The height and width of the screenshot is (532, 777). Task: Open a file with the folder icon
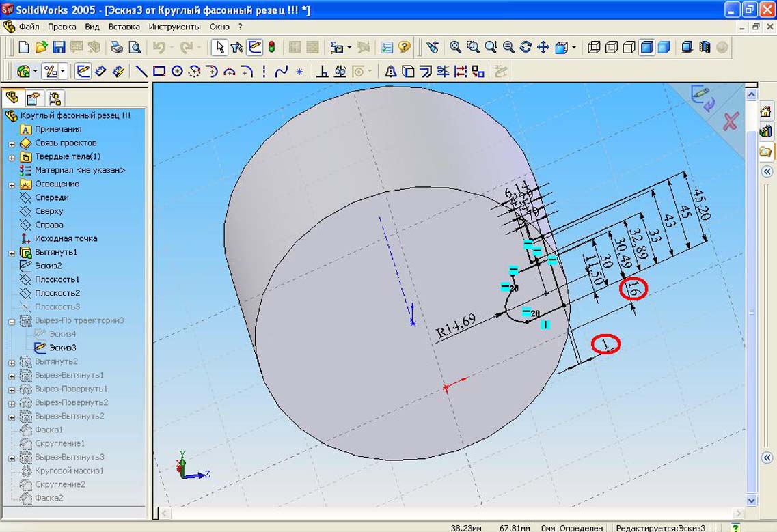41,47
